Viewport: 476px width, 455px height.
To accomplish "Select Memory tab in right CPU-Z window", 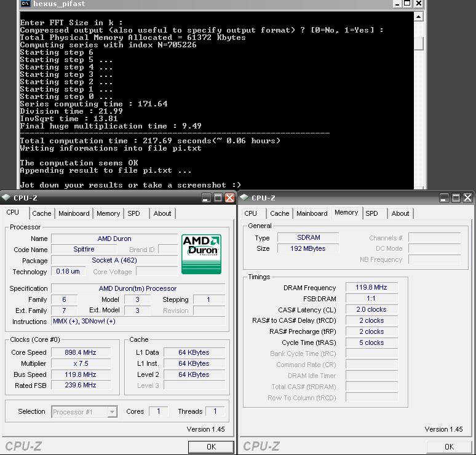I will point(346,213).
